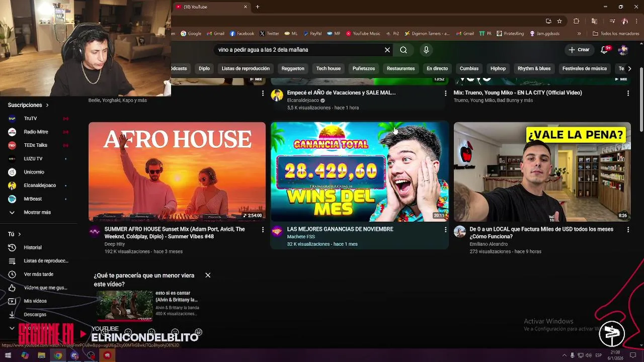Viewport: 644px width, 362px height.
Task: Open the MrBeast subscription
Action: (x=39, y=199)
